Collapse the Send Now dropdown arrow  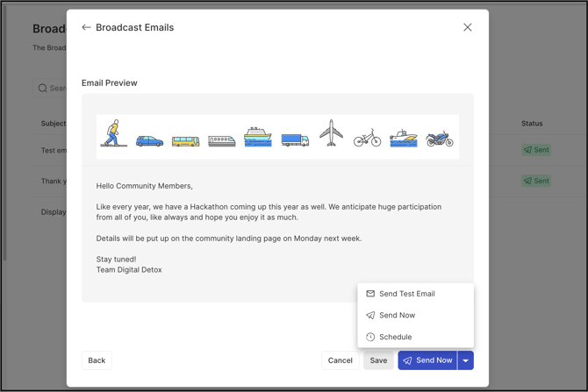466,360
